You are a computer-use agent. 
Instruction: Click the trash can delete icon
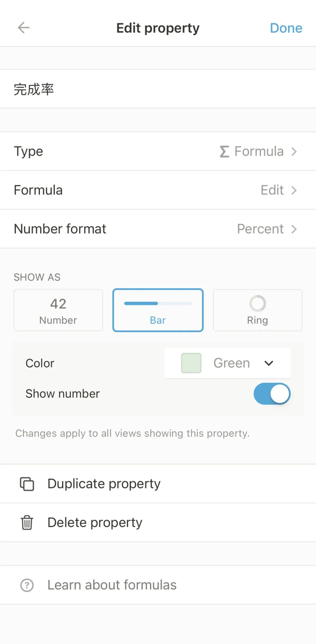pyautogui.click(x=27, y=523)
